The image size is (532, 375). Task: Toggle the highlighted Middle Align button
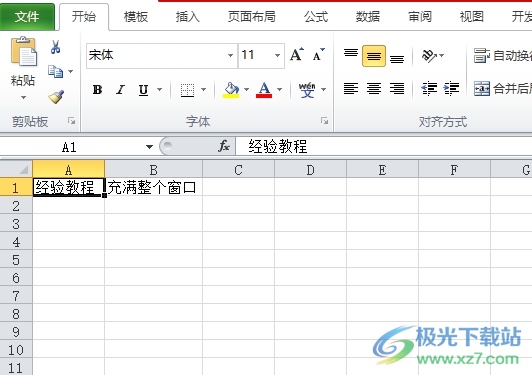(x=374, y=56)
